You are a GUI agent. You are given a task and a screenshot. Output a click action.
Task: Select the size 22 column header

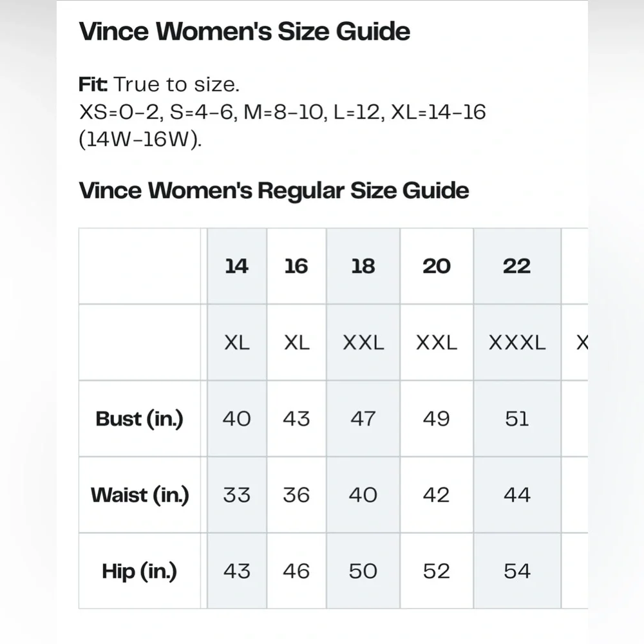coord(516,266)
